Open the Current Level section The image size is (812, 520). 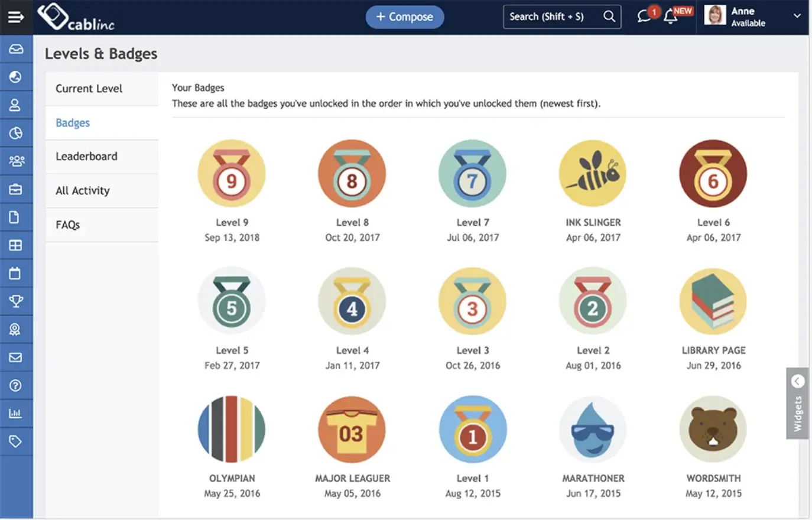click(89, 89)
